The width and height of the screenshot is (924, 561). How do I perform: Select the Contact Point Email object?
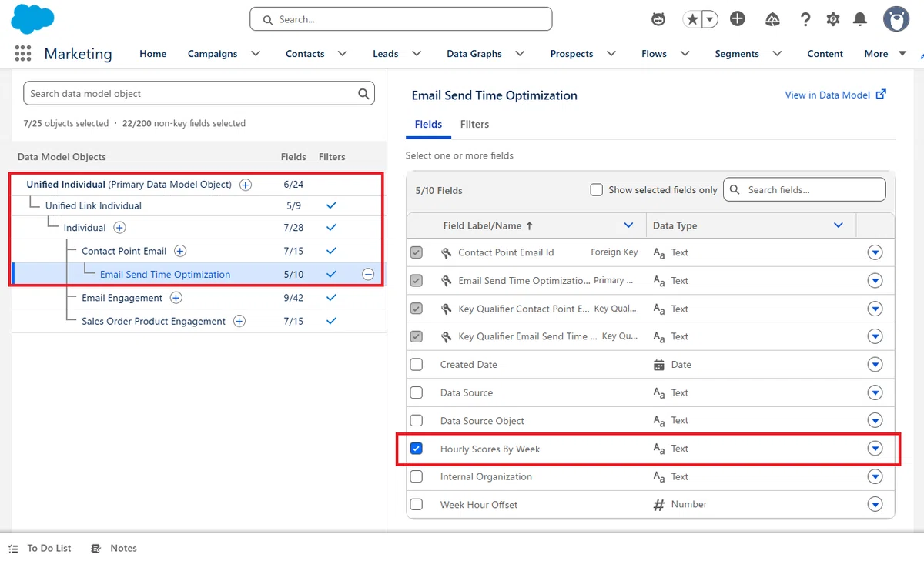(x=124, y=251)
